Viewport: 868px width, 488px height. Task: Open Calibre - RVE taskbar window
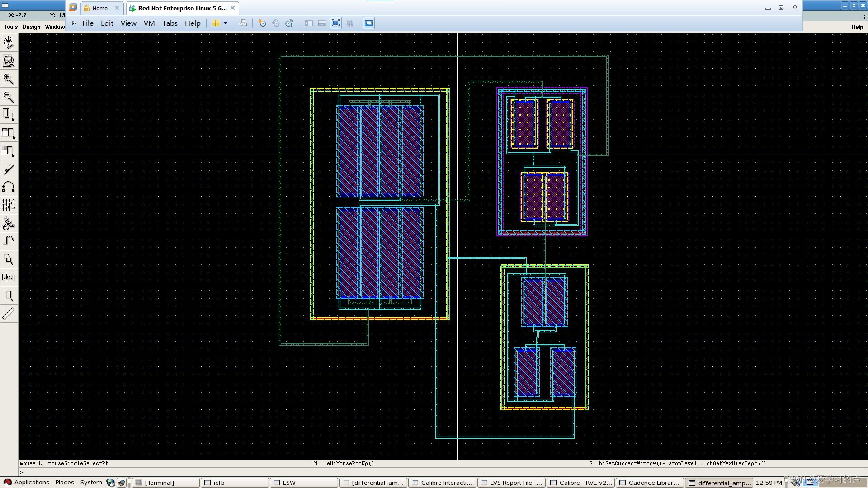pyautogui.click(x=580, y=483)
